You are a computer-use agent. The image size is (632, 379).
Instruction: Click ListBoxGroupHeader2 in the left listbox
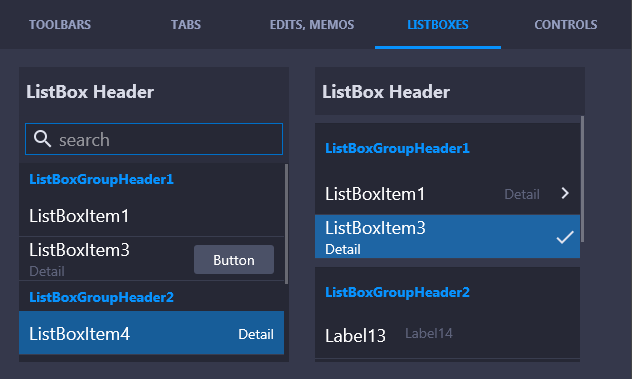pos(101,297)
